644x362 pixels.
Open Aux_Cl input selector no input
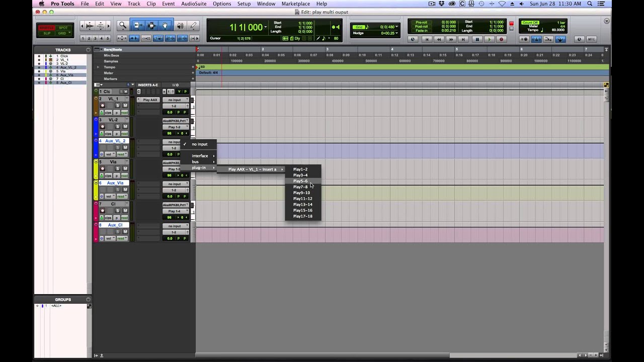[176, 226]
